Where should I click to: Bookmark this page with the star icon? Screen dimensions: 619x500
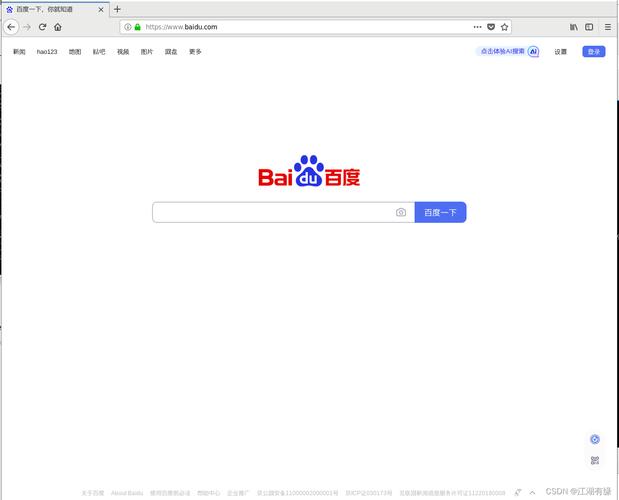[x=504, y=27]
